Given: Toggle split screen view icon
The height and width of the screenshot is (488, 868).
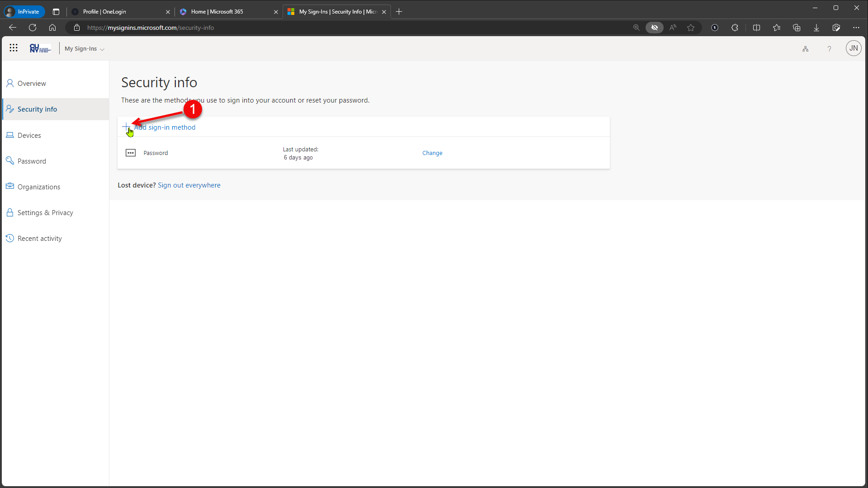Looking at the screenshot, I should 756,28.
